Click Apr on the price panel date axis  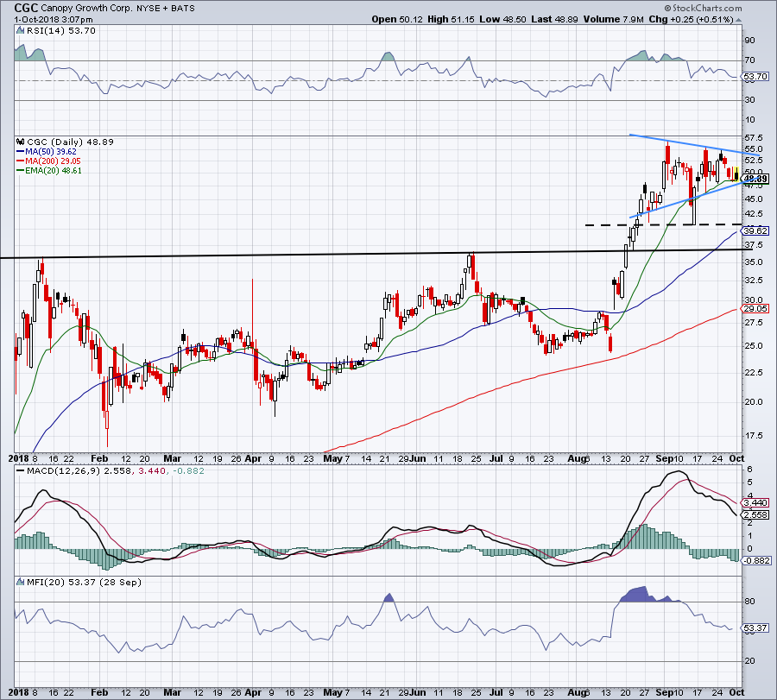(253, 458)
